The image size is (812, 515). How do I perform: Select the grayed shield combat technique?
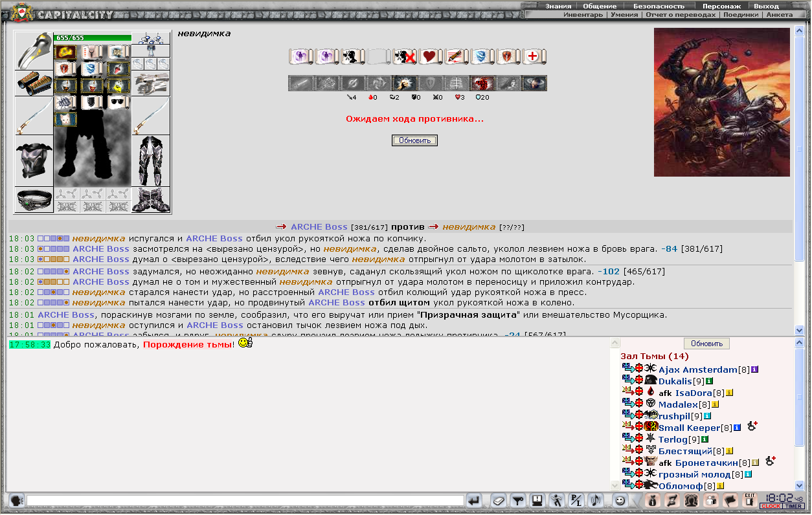click(431, 83)
